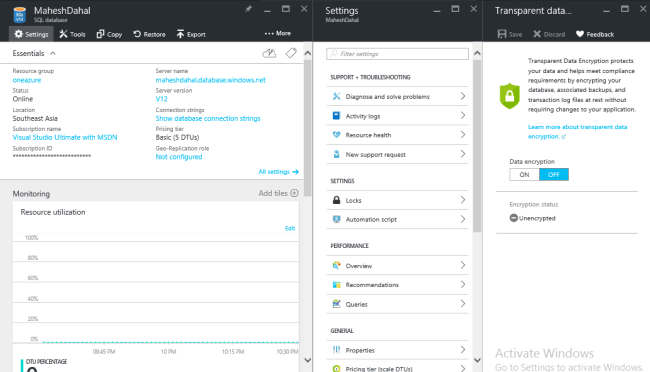Viewport: 650px width, 372px height.
Task: Expand chevron for Recommendations
Action: tap(463, 284)
